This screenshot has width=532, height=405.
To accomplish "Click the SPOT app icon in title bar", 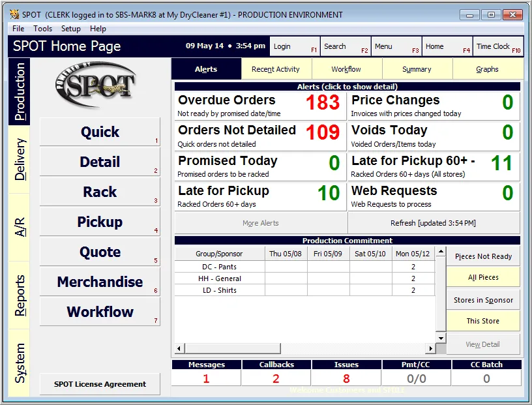I will [14, 14].
